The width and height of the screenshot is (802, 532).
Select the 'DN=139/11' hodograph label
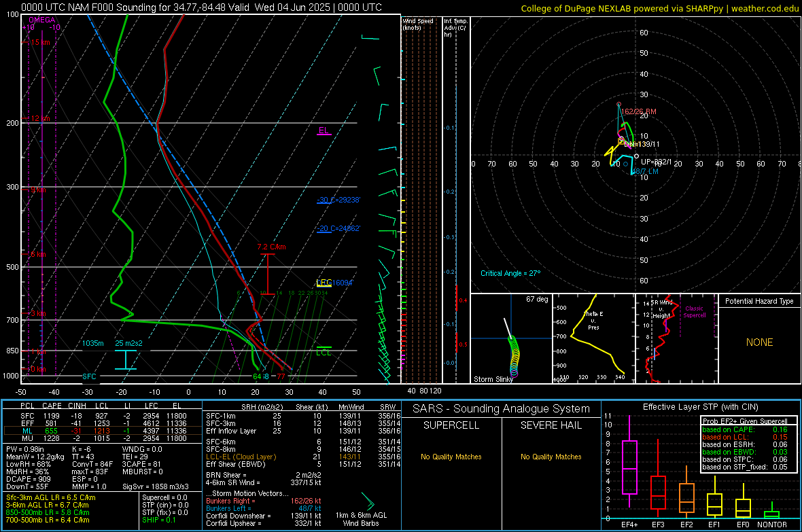[642, 144]
